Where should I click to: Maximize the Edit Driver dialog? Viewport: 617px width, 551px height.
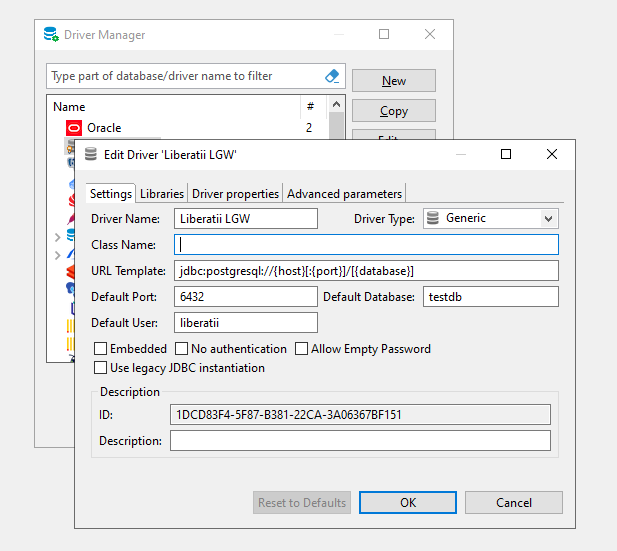point(506,154)
